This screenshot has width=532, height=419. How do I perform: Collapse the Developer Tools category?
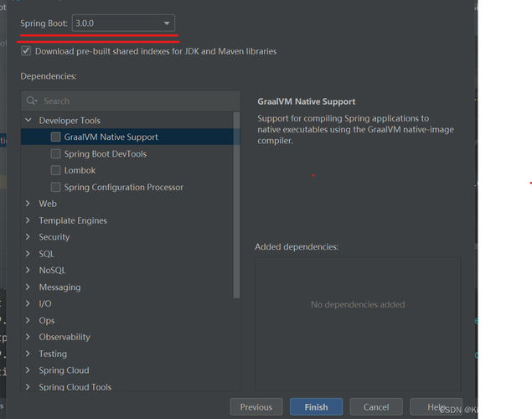tap(28, 121)
